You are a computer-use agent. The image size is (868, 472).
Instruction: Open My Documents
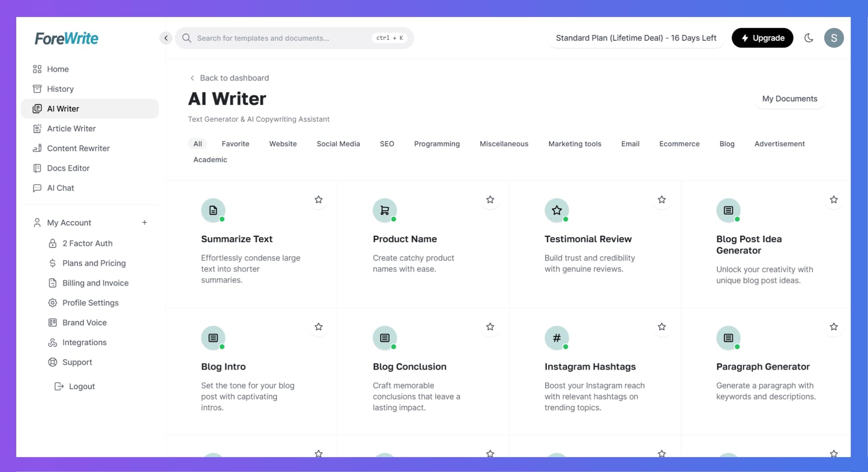pos(789,99)
